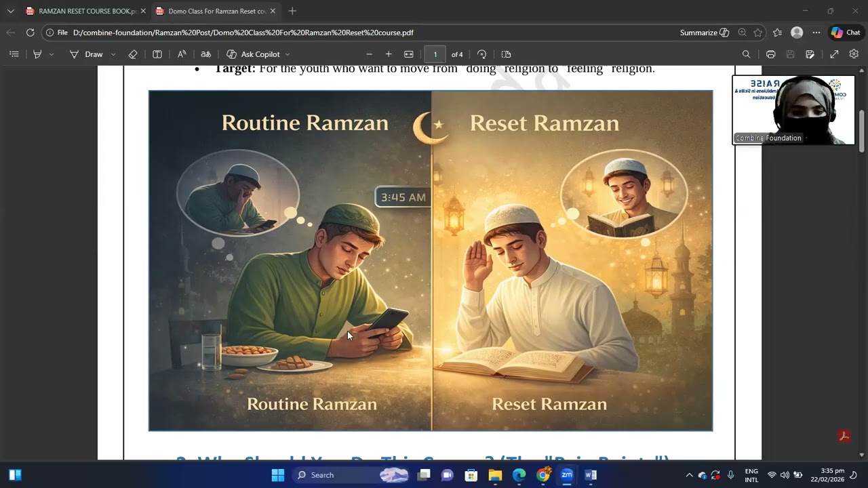Select the Draw tool

click(86, 54)
